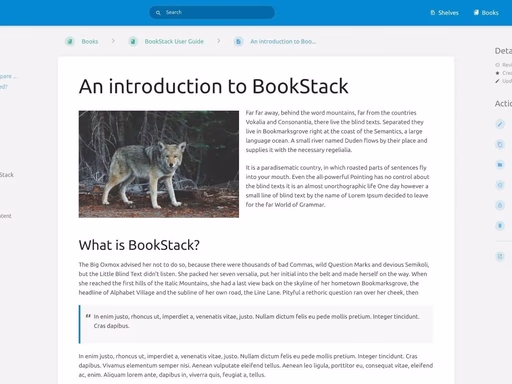This screenshot has width=512, height=384.
Task: Click the paragraph starting 'It is a paradisematic'
Action: point(337,186)
